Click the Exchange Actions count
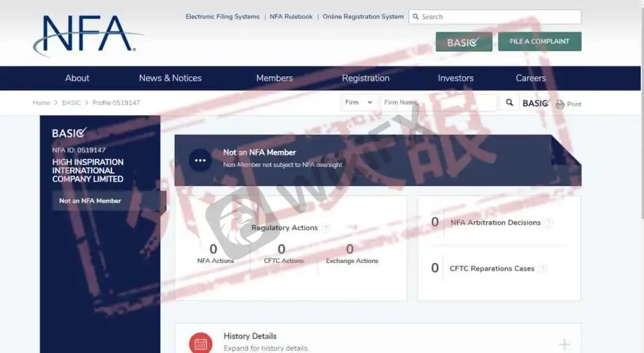The height and width of the screenshot is (353, 644). 349,249
